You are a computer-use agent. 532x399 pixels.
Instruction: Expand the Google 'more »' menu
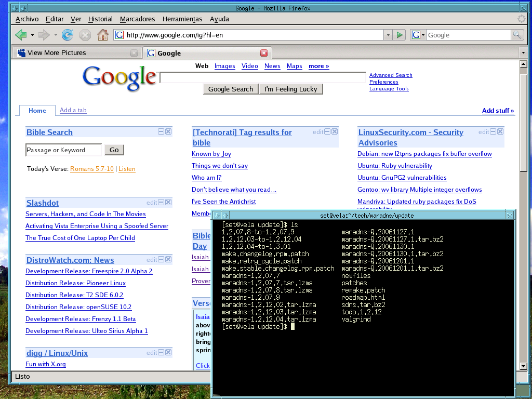coord(318,66)
